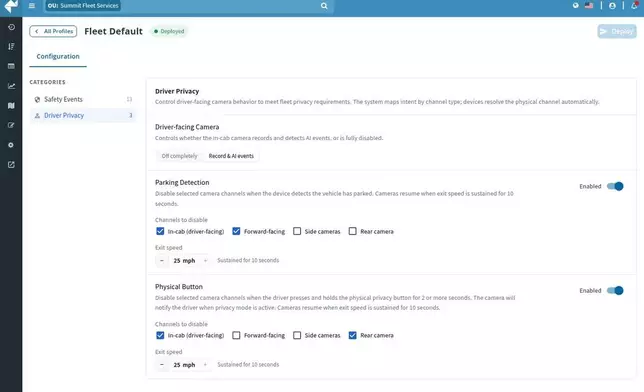The width and height of the screenshot is (644, 392).
Task: Open the hamburger menu
Action: coord(32,6)
